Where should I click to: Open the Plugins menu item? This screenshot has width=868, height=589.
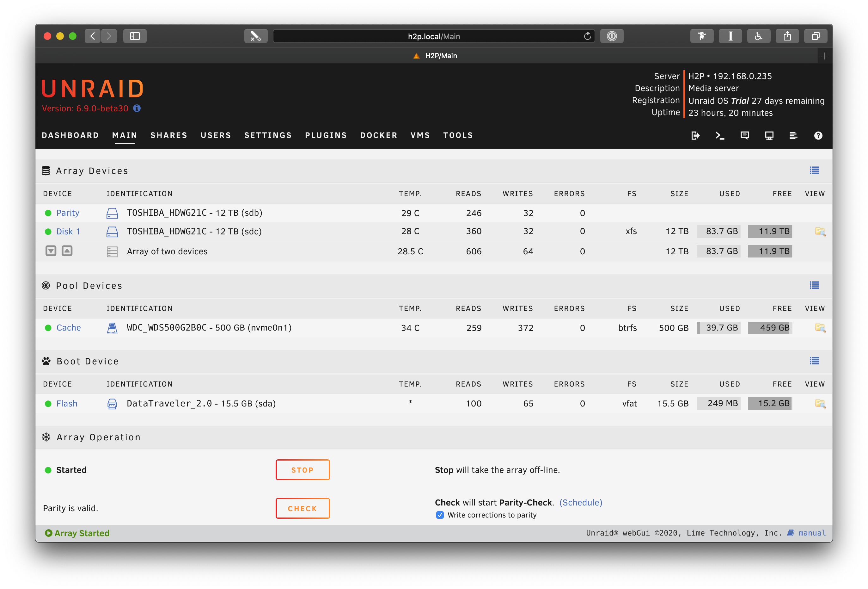point(326,135)
